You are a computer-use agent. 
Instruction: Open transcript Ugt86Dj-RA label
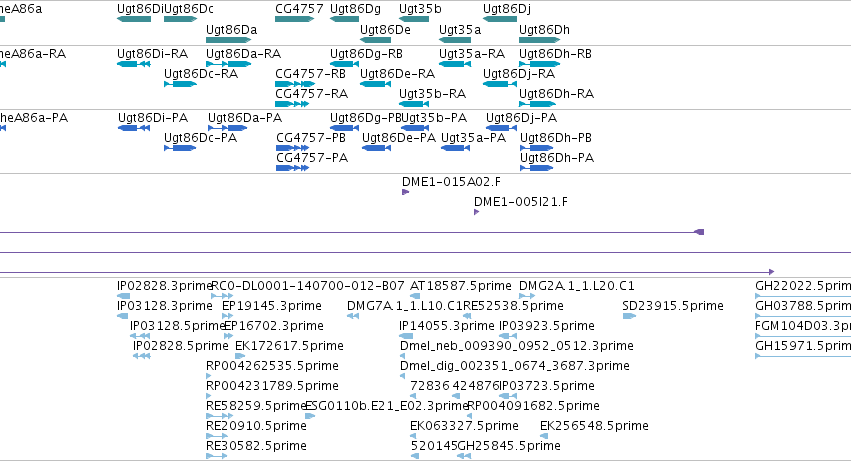point(519,73)
